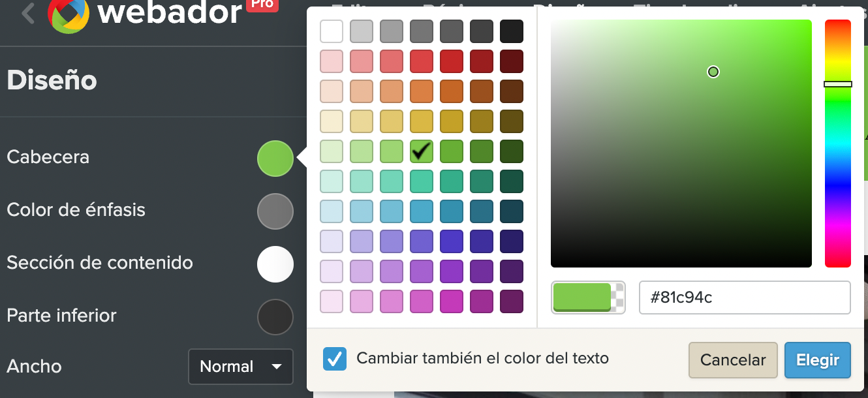Open the Cabecera green color circle
This screenshot has width=868, height=398.
275,158
